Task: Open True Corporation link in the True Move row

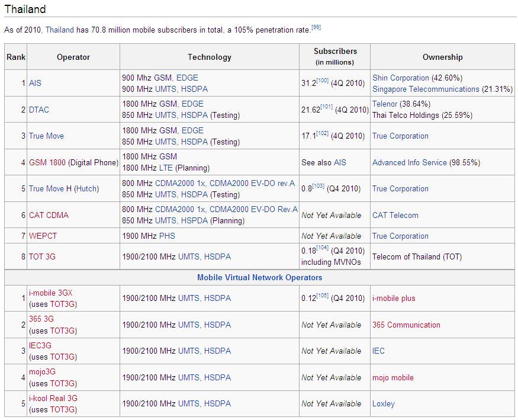Action: (400, 136)
